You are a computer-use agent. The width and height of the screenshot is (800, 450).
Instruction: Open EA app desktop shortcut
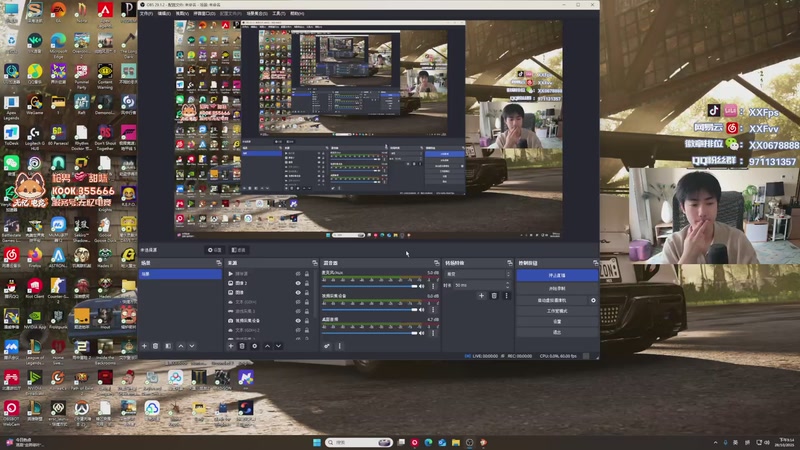coord(58,12)
